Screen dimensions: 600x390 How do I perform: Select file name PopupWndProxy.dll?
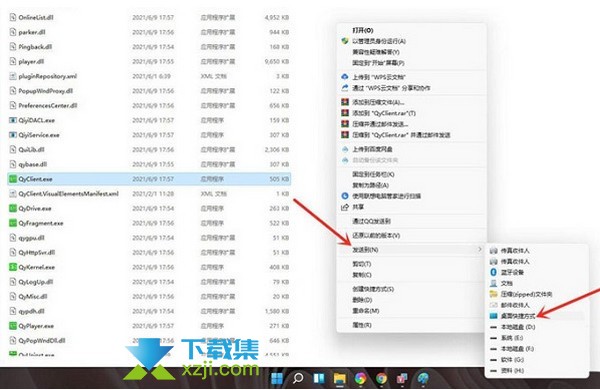46,91
